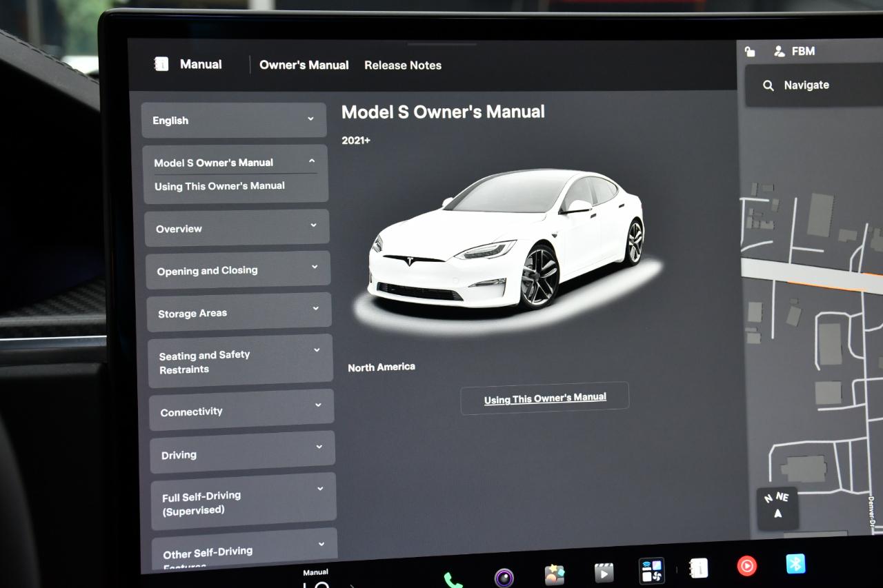
Task: Launch the YouTube Music app
Action: (746, 566)
